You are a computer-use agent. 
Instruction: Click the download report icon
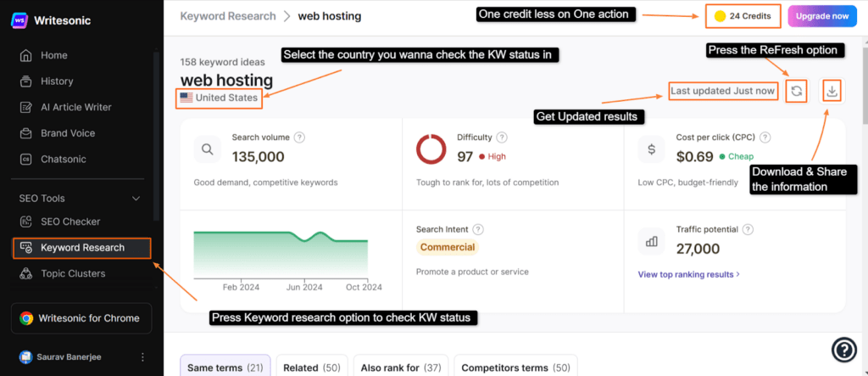click(832, 91)
